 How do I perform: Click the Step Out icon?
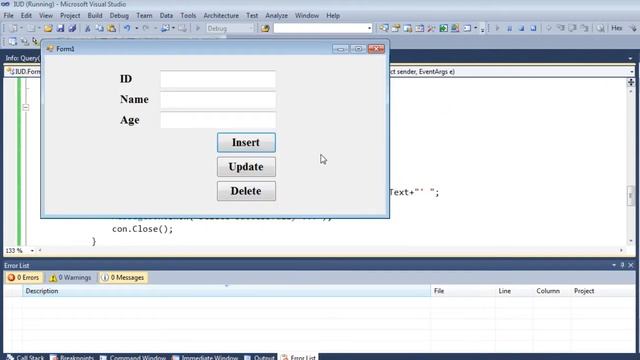584,28
